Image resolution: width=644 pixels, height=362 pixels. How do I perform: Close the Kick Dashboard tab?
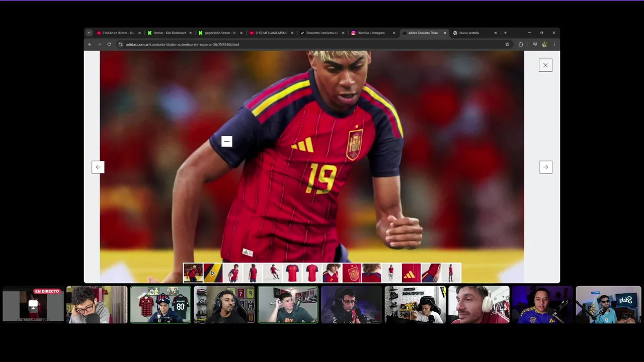point(190,33)
